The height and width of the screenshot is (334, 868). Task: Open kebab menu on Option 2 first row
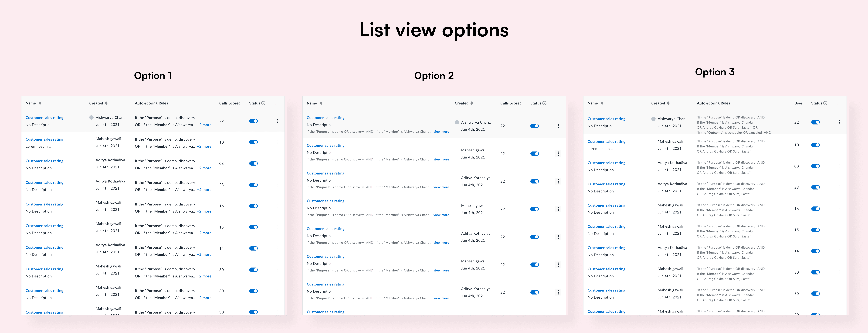[558, 126]
